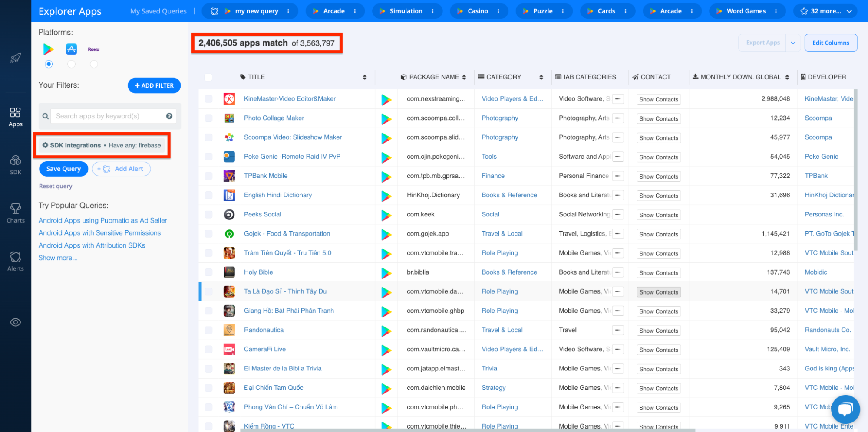This screenshot has height=432, width=868.
Task: Click Google Play icon in KineMaster row
Action: point(386,100)
